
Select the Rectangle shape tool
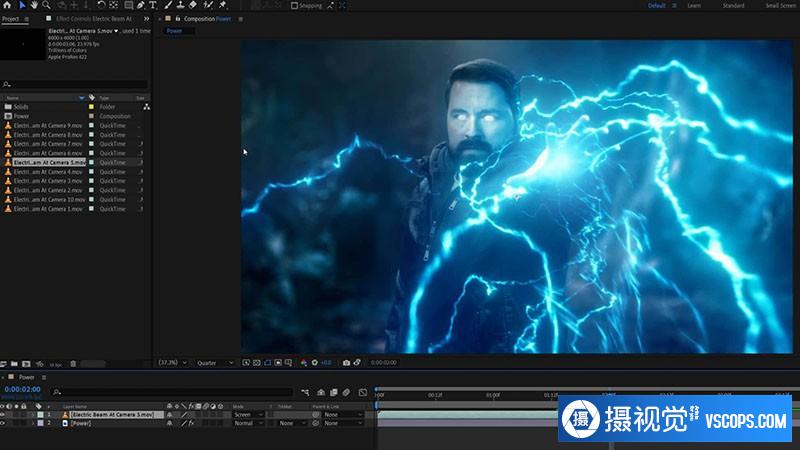[x=129, y=5]
